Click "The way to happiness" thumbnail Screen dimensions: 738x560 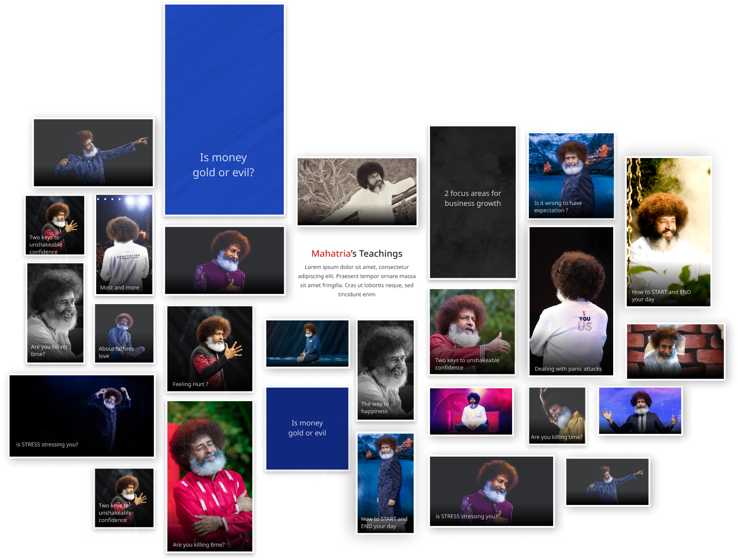385,370
